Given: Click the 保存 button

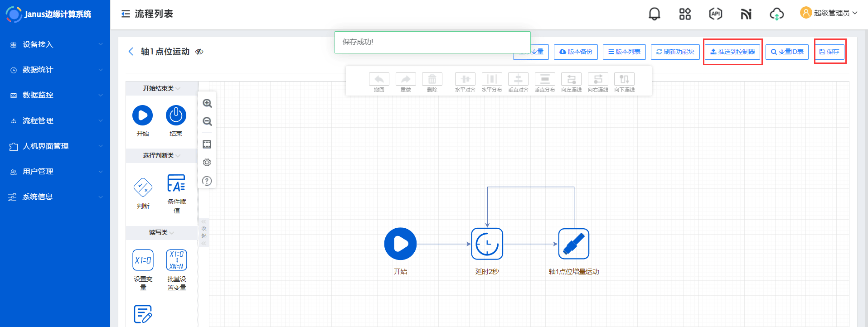Looking at the screenshot, I should (829, 52).
